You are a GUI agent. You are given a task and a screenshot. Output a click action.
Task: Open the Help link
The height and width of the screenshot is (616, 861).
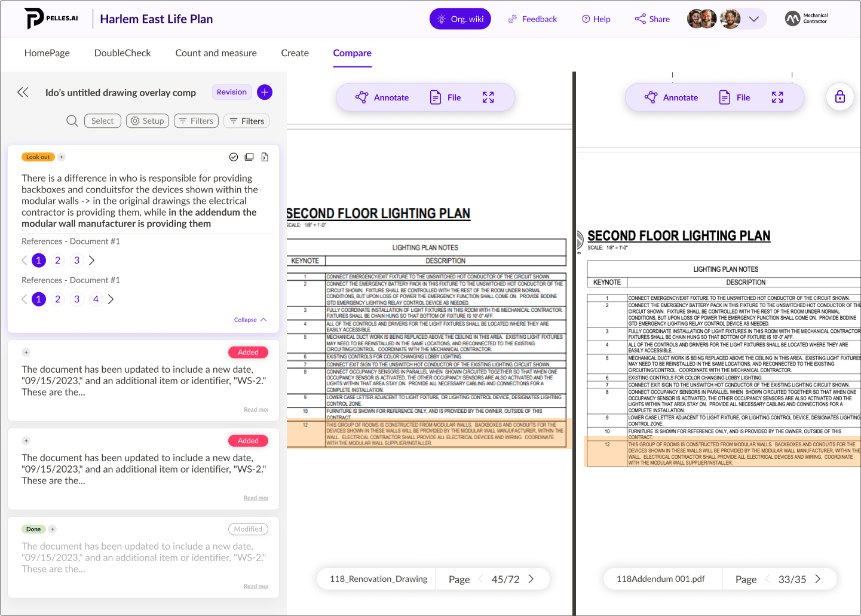[596, 19]
